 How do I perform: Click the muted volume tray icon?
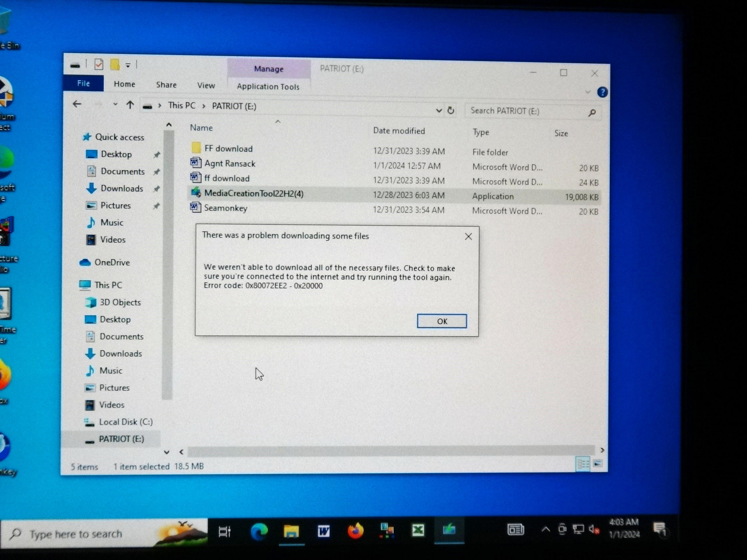pos(594,529)
